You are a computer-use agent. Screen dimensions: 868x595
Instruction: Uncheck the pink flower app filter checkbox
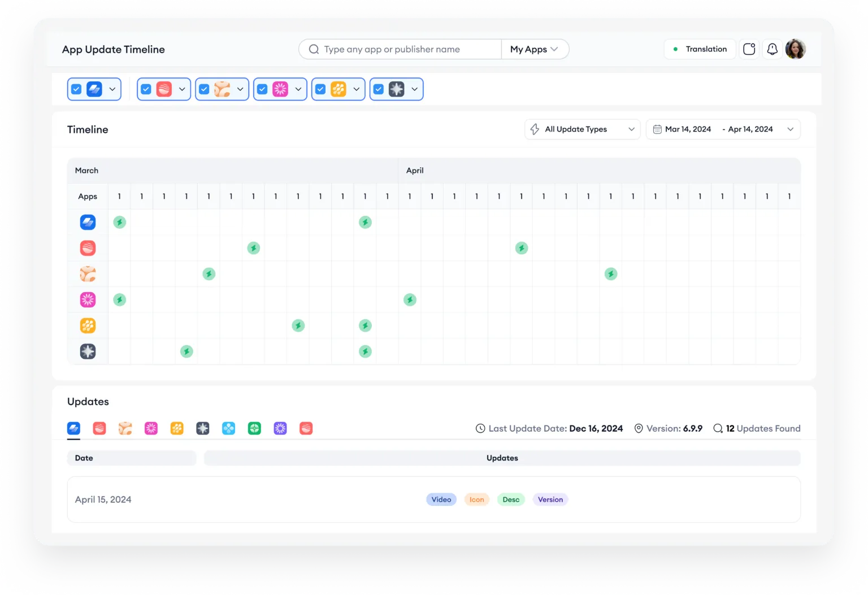click(x=262, y=89)
